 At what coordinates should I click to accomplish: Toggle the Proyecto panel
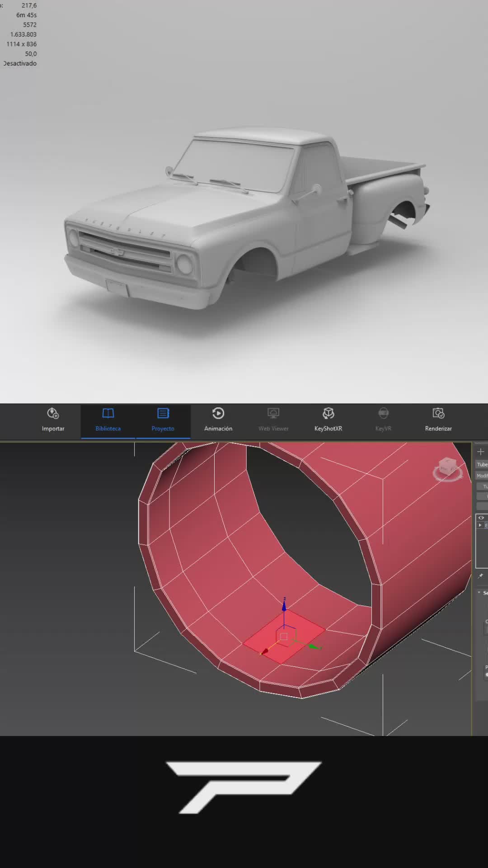click(x=163, y=420)
